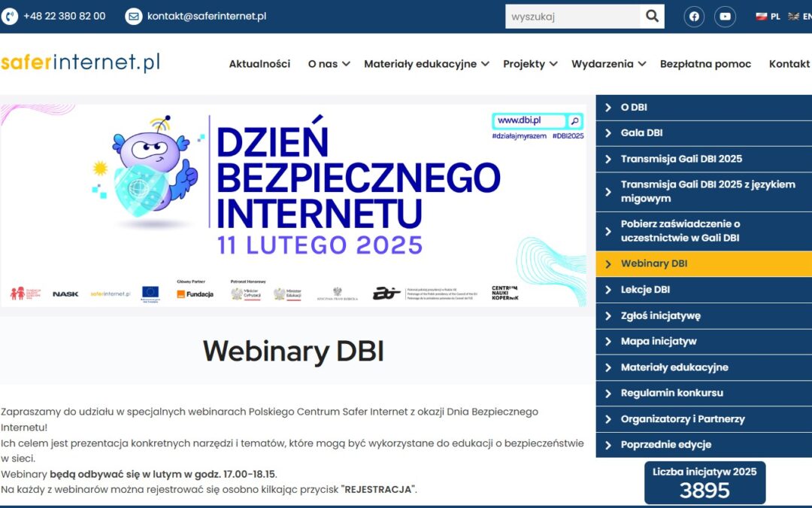Open the Facebook page icon
This screenshot has width=812, height=508.
coord(694,17)
